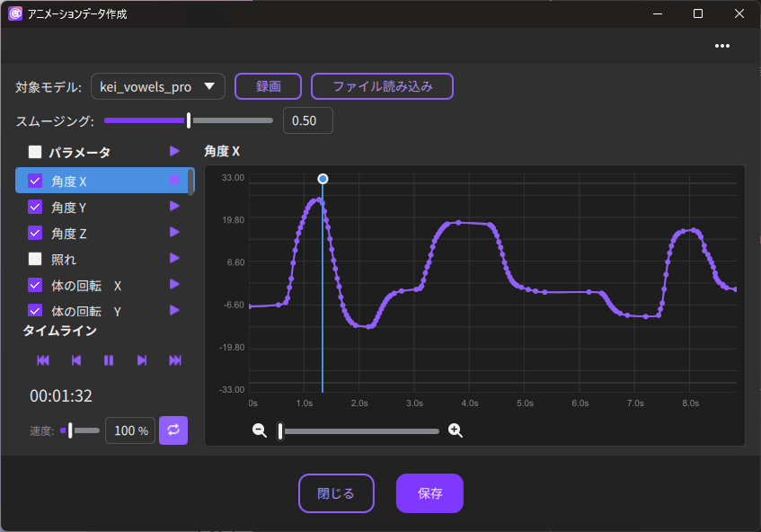Click the graph zoom in magnifier
The height and width of the screenshot is (532, 761).
456,430
